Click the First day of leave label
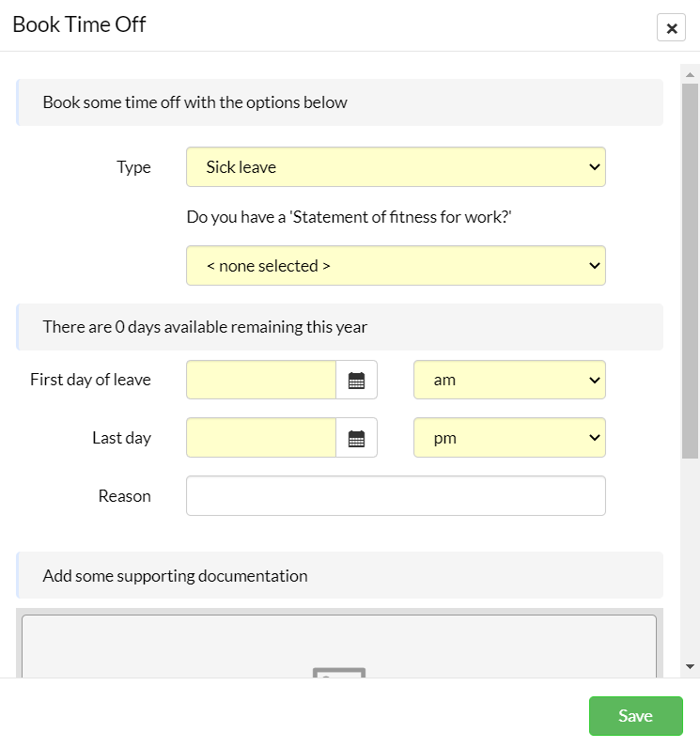This screenshot has height=748, width=700. pos(90,380)
